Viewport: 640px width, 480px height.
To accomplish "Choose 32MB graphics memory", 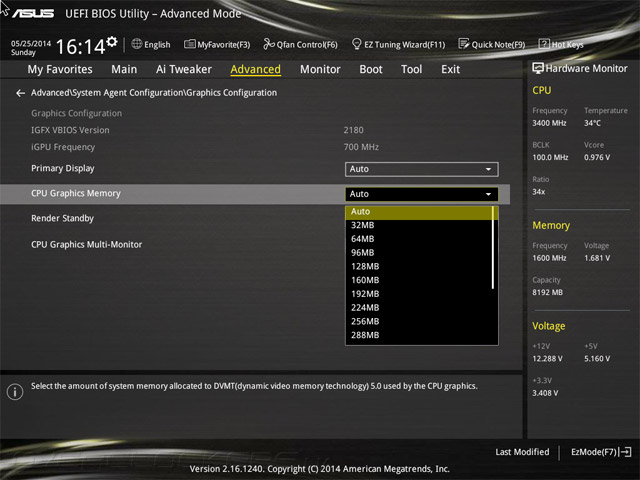I will [x=419, y=225].
